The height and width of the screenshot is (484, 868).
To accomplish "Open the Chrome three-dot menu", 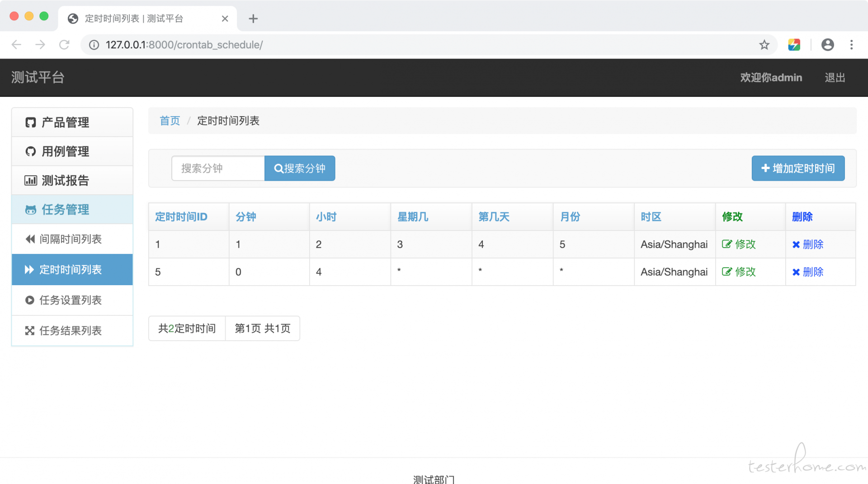I will pyautogui.click(x=851, y=45).
